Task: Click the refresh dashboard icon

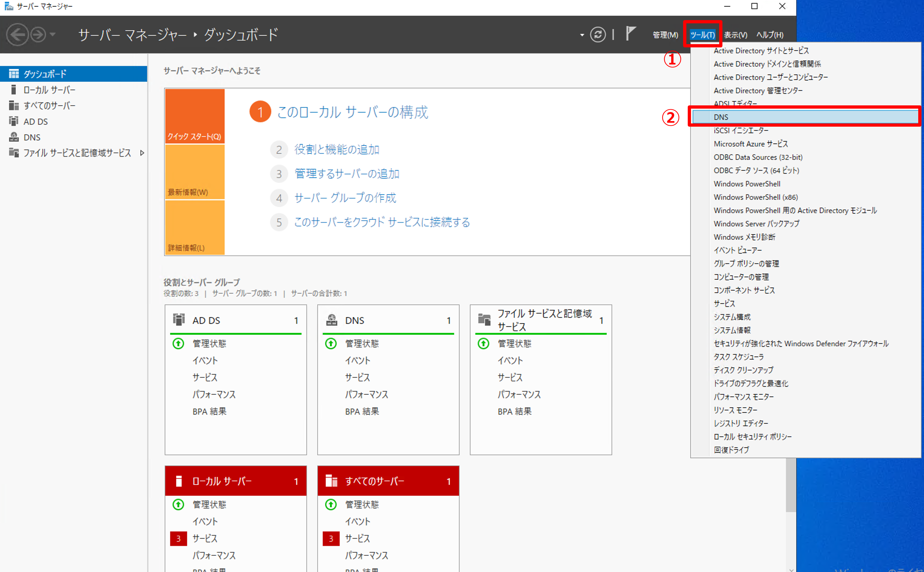Action: tap(597, 35)
